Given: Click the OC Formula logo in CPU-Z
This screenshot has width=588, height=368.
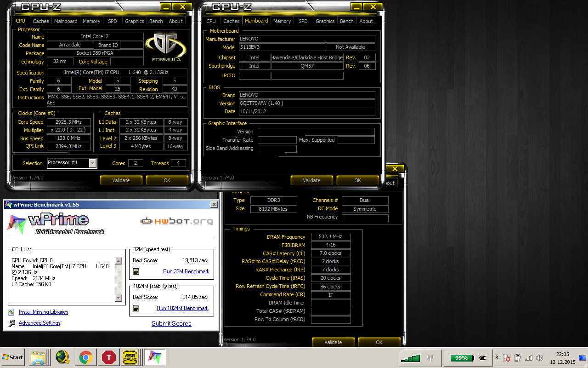Looking at the screenshot, I should [x=166, y=46].
